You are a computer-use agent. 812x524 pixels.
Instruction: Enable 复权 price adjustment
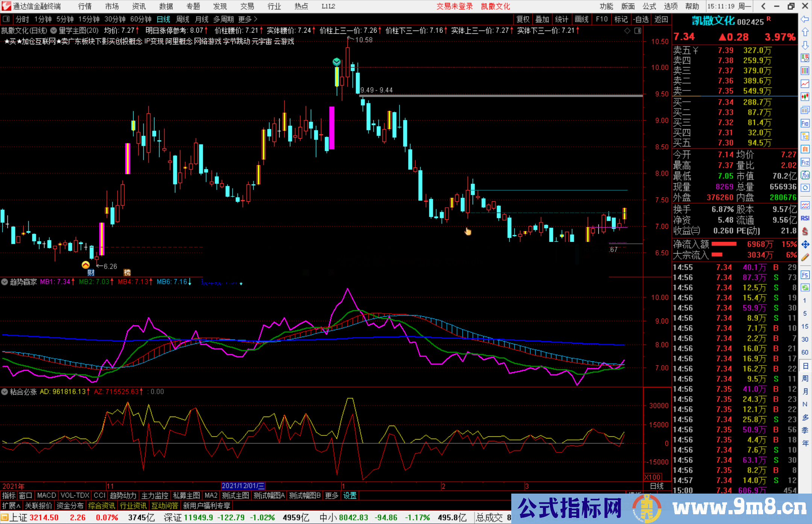pos(523,19)
